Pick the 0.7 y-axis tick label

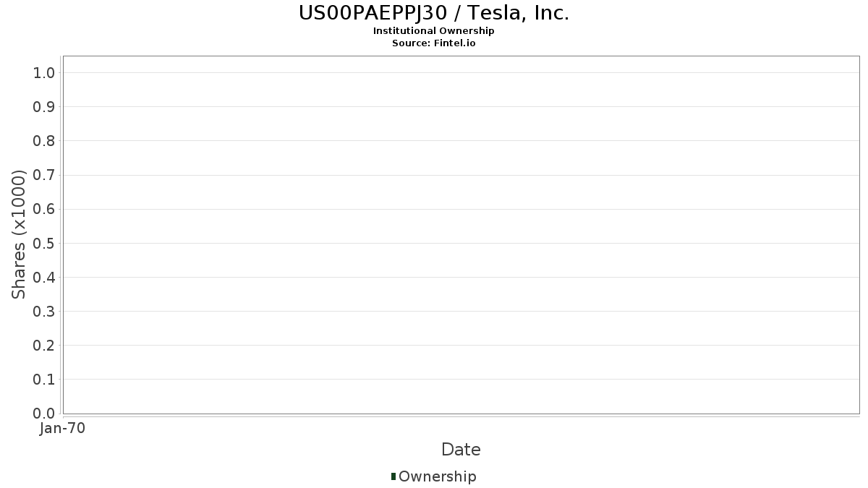pos(44,175)
